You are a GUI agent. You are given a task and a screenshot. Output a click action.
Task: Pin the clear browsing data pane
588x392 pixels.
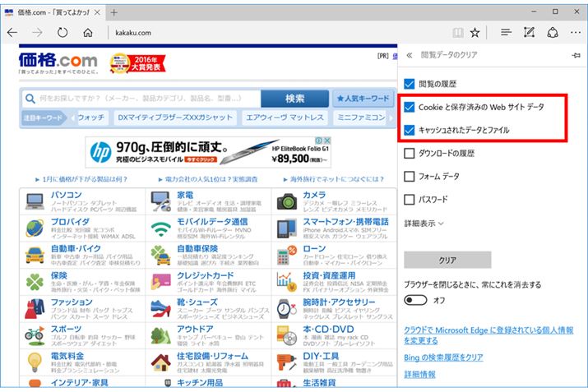(x=576, y=55)
